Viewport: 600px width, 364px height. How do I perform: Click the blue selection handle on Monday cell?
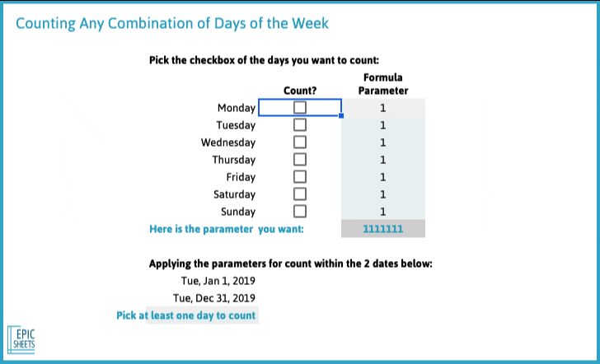tap(341, 115)
